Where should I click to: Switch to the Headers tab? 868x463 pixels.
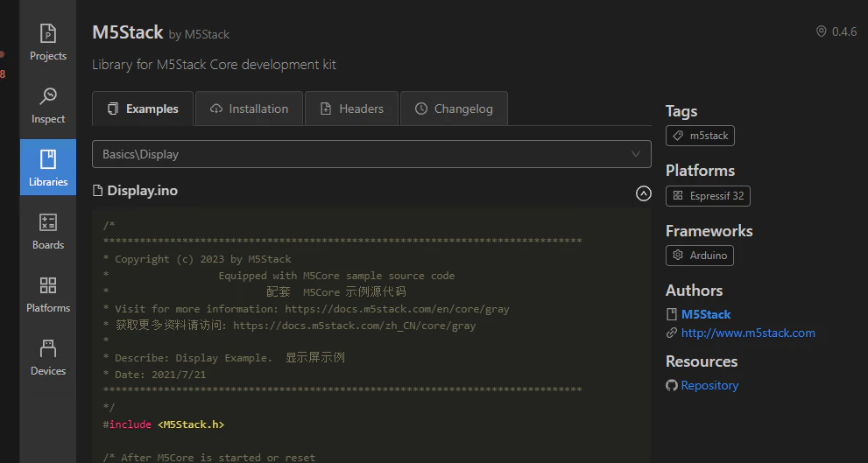[x=351, y=109]
